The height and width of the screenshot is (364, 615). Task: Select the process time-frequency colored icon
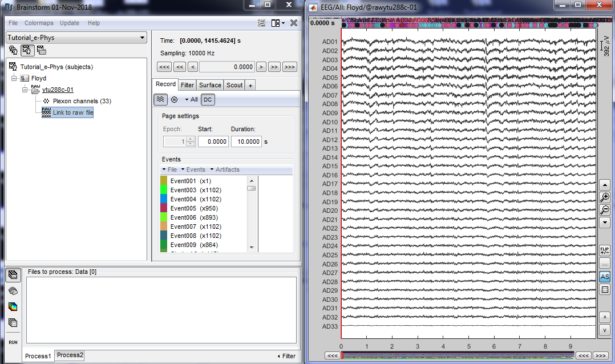pos(13,306)
